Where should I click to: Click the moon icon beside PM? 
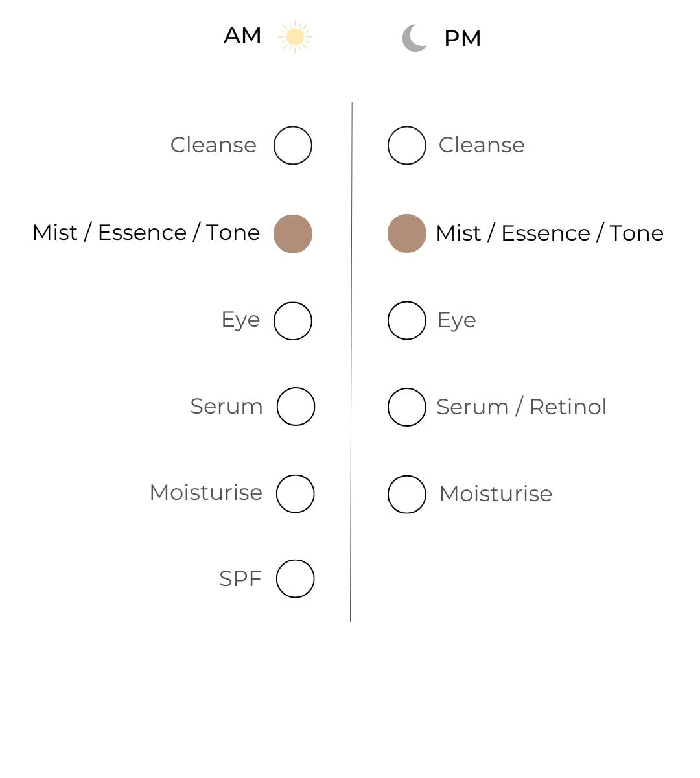[415, 38]
